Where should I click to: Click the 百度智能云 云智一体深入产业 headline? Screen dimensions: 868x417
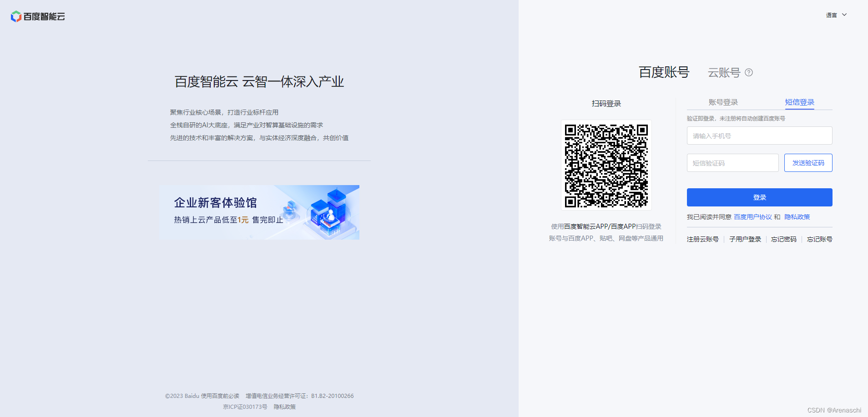(x=259, y=82)
